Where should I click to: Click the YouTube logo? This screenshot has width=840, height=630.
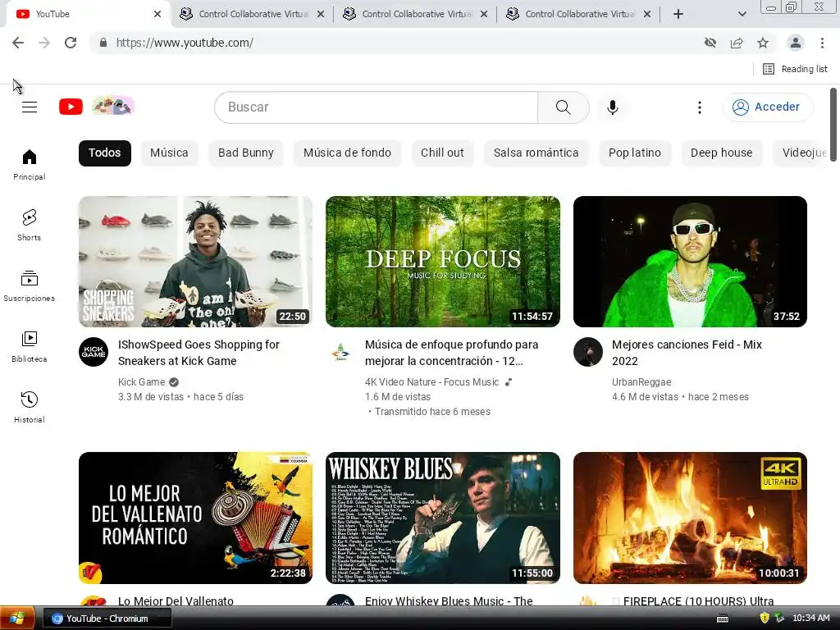coord(71,107)
